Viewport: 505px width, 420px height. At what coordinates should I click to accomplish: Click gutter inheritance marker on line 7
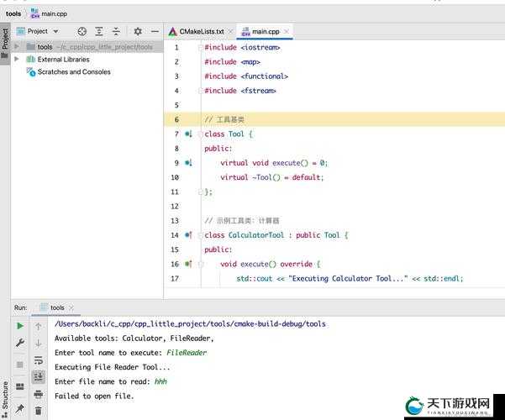(x=189, y=134)
